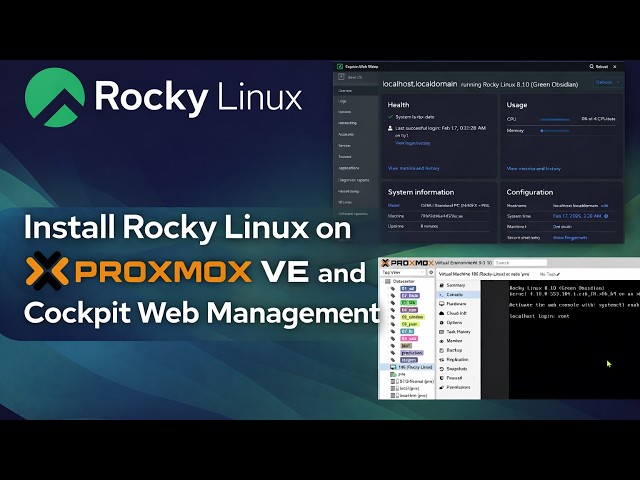Click the Proxmox search field
Screen dimensions: 640x480
[x=520, y=263]
